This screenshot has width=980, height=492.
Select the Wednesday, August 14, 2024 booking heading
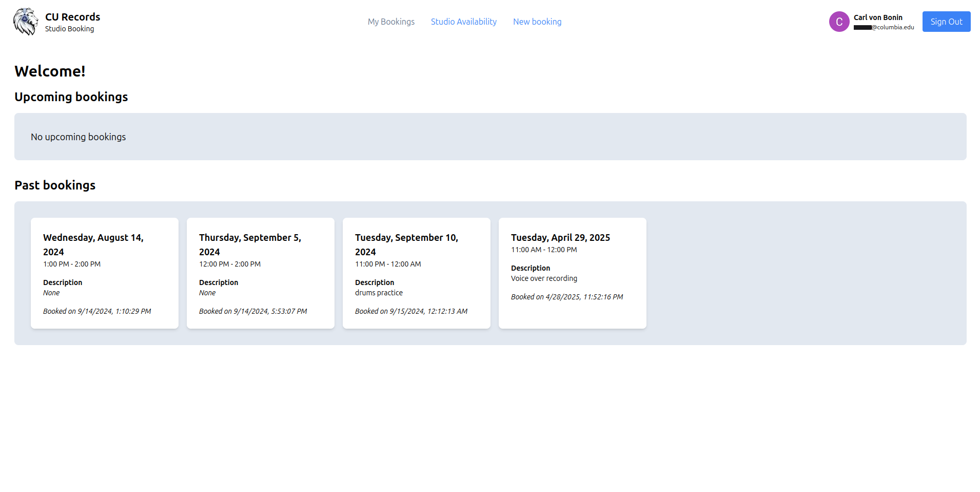pyautogui.click(x=93, y=244)
